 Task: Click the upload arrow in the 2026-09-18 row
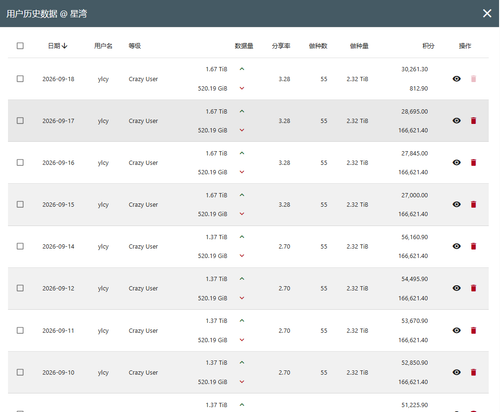[242, 69]
